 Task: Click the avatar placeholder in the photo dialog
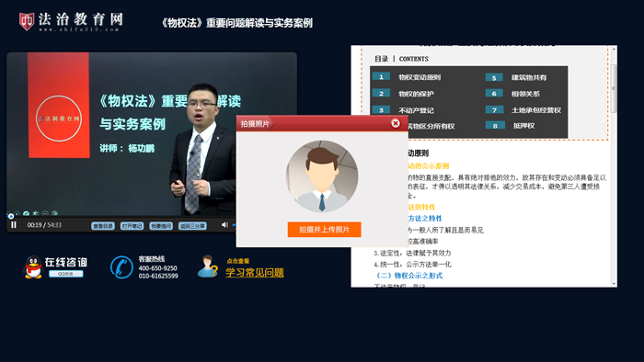coord(322,176)
